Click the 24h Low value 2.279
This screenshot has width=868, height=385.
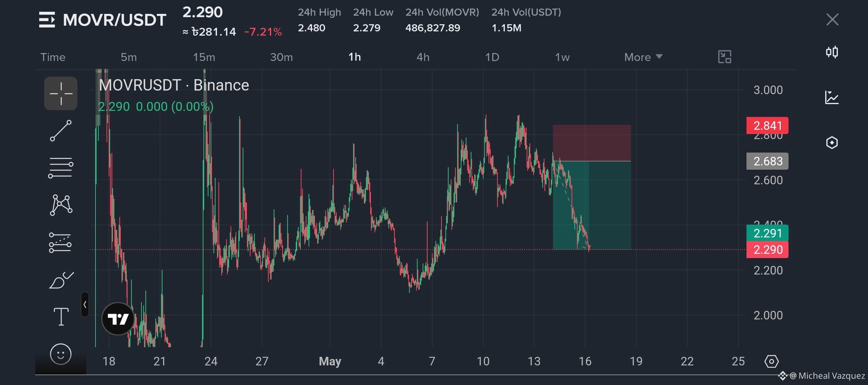coord(367,28)
